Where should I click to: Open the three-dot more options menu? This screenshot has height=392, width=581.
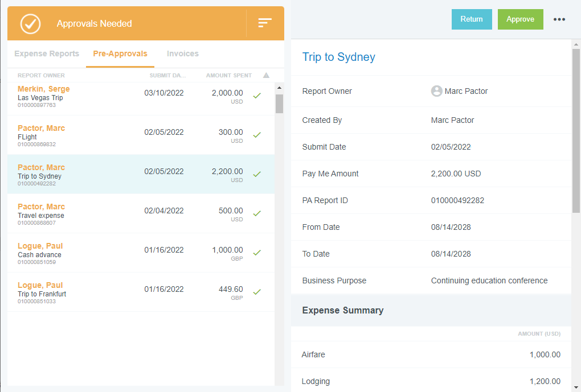coord(559,19)
